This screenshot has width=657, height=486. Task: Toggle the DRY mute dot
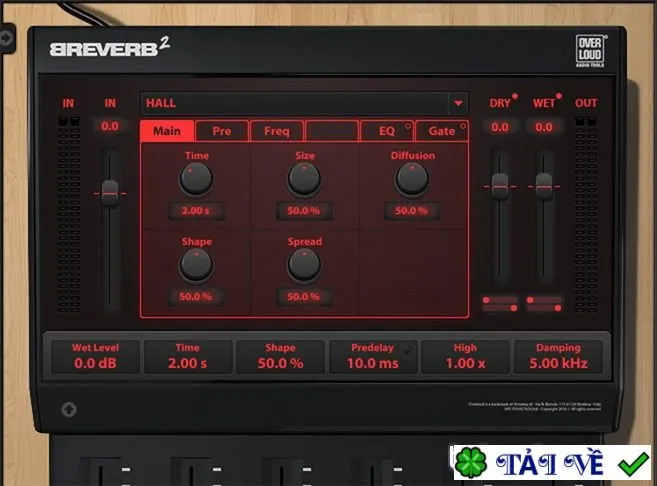515,96
